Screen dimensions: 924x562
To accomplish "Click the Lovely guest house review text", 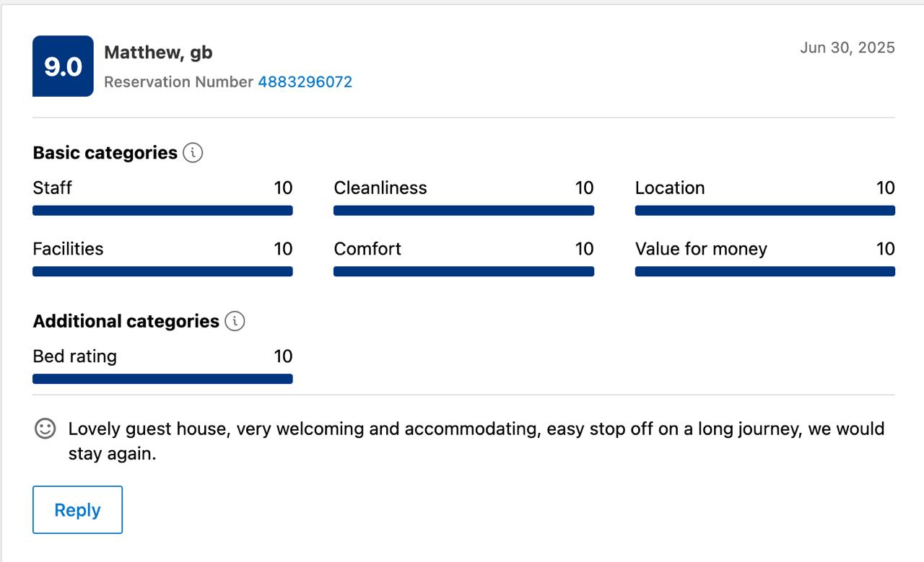I will click(x=476, y=442).
